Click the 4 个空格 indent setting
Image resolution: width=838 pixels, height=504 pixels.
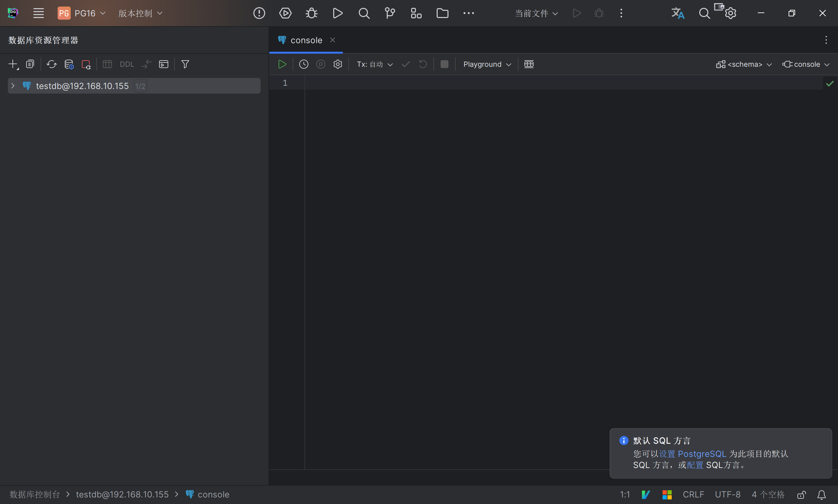coord(768,495)
